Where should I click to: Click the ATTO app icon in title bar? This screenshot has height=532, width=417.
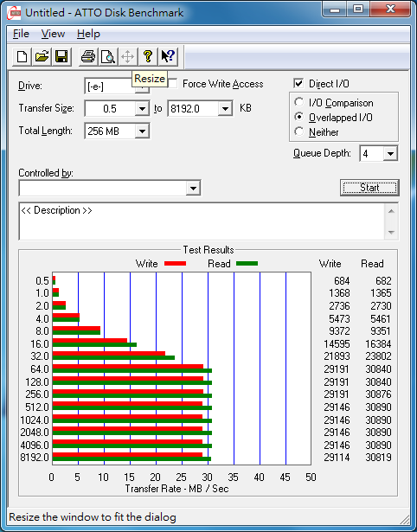(14, 13)
